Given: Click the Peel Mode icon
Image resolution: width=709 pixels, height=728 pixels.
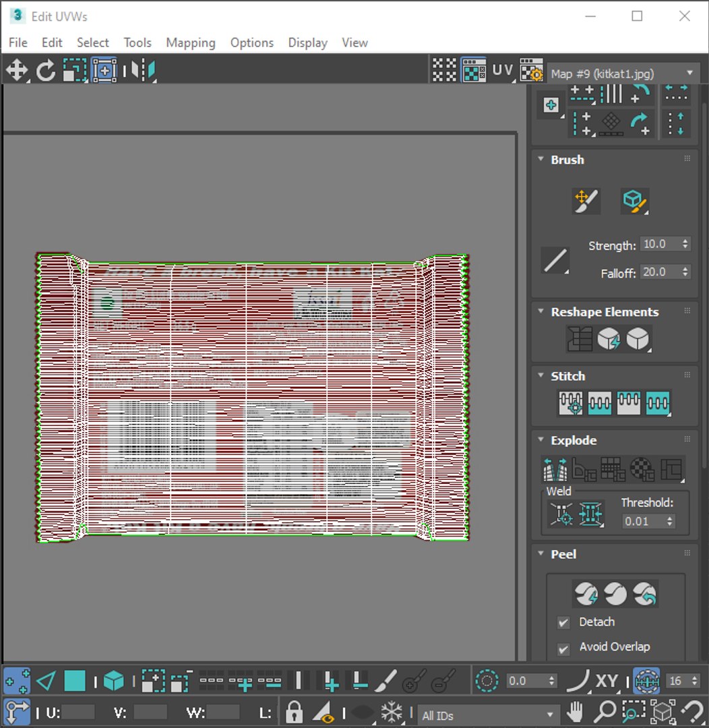Looking at the screenshot, I should (x=615, y=594).
